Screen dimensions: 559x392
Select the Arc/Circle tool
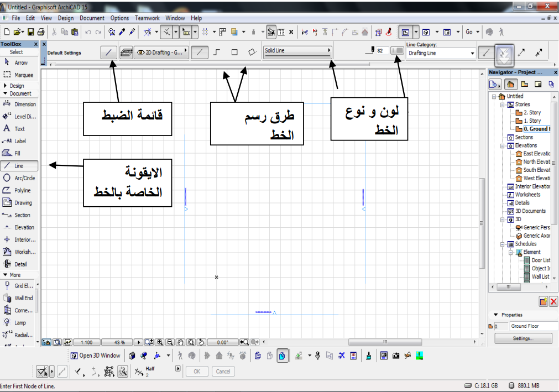point(20,178)
